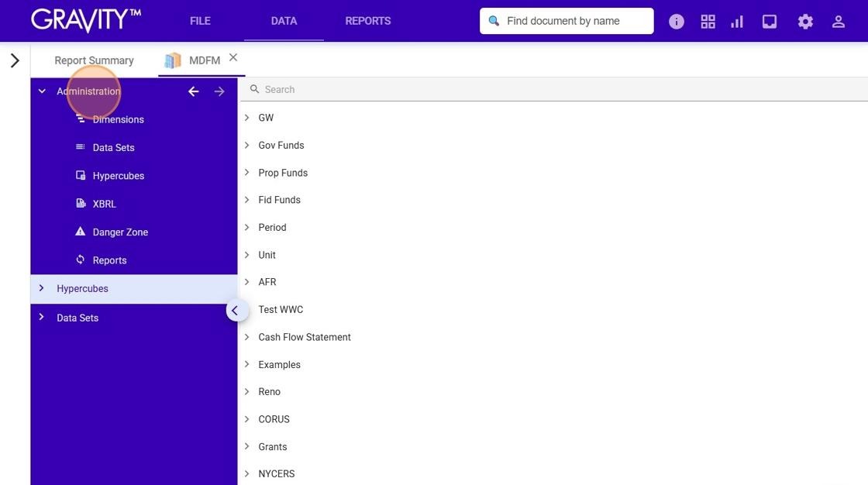The height and width of the screenshot is (485, 868).
Task: Click the Hypercubes icon under Administration
Action: [x=81, y=175]
